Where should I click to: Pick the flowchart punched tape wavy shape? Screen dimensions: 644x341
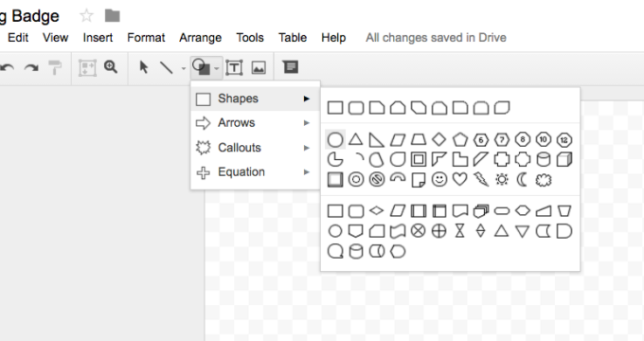[398, 231]
